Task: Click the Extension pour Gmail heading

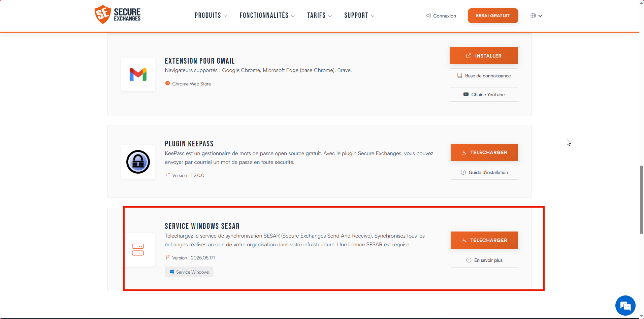Action: point(200,61)
